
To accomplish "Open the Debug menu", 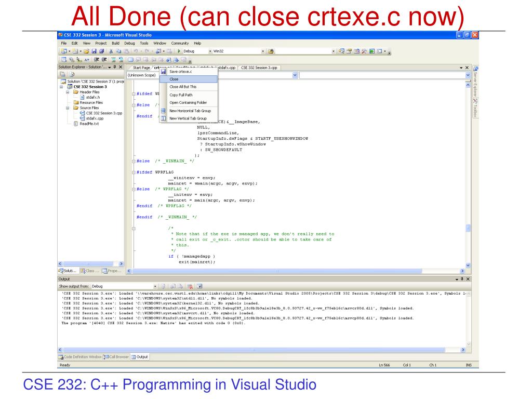I will coord(129,43).
